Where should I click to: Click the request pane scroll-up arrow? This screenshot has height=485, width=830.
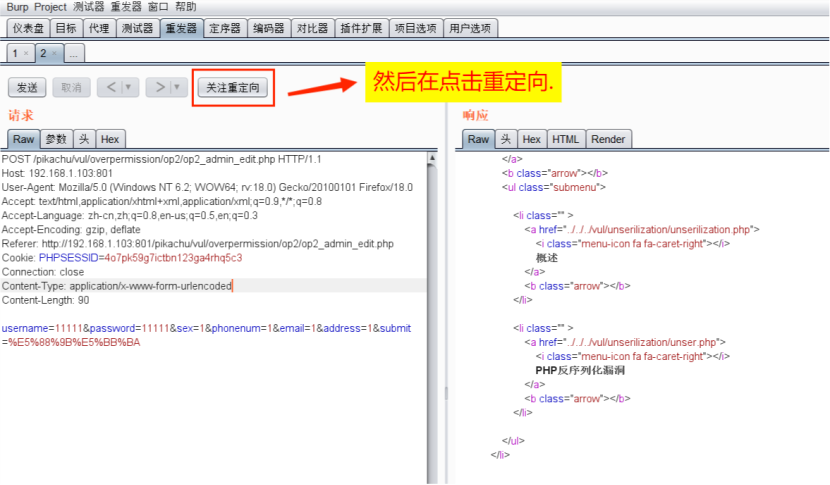coord(432,157)
